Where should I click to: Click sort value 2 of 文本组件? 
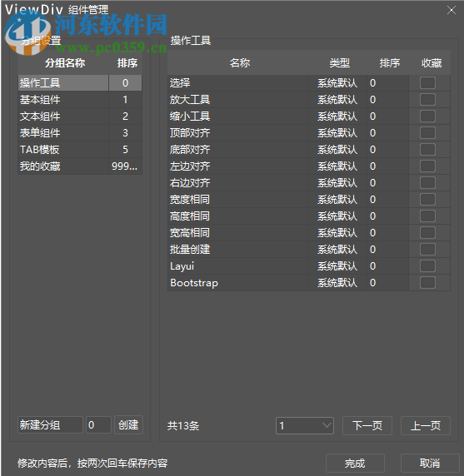tap(125, 117)
